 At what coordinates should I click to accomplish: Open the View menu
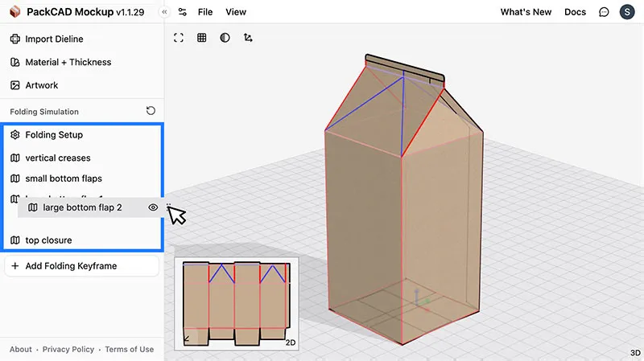[x=236, y=12]
